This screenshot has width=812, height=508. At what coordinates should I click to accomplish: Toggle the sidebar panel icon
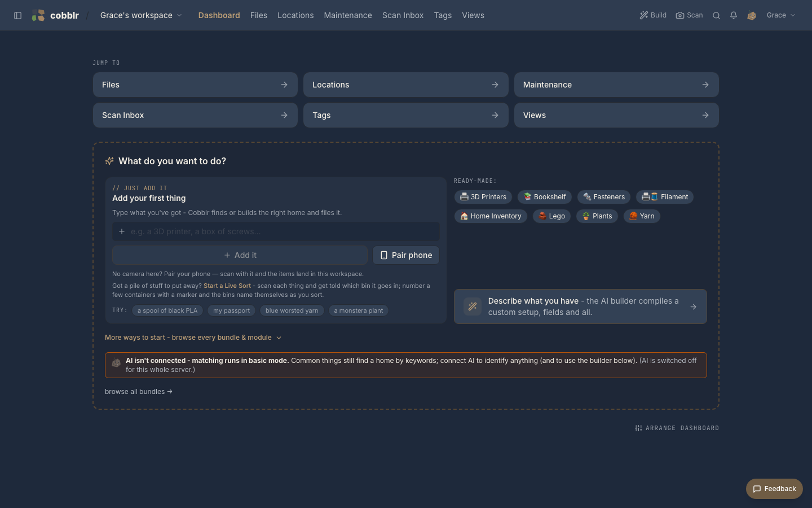(x=18, y=15)
